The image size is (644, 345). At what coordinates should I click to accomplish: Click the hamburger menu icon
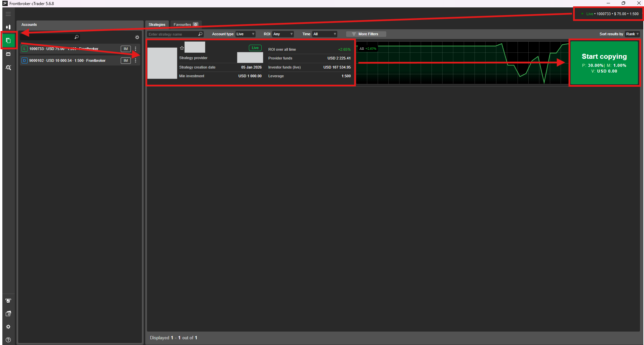(8, 14)
